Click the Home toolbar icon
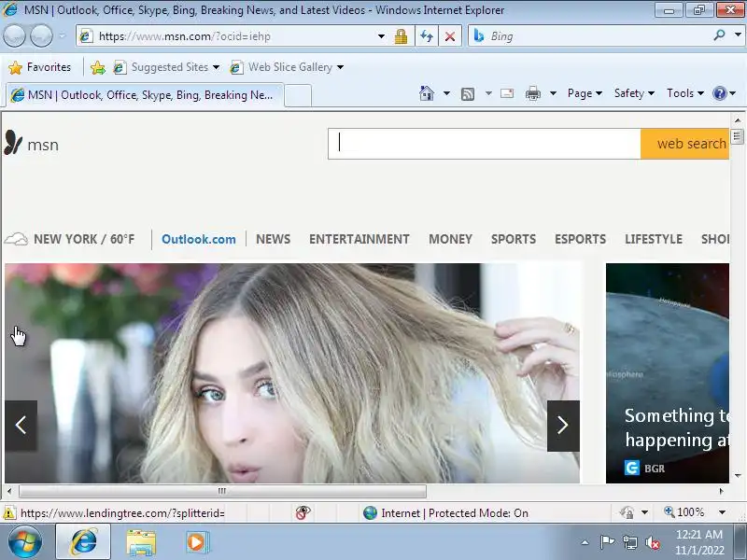Viewport: 747px width, 560px height. 427,93
